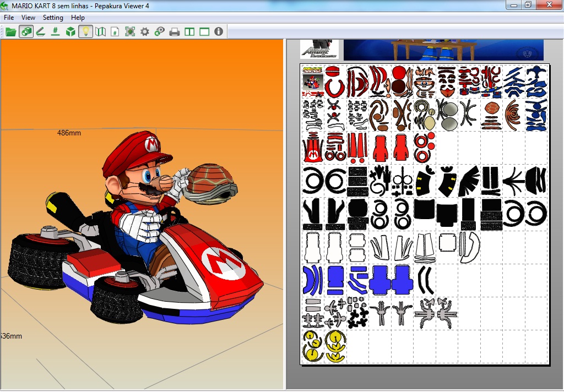564x392 pixels.
Task: Switch to the two-pane window layout
Action: (x=188, y=31)
